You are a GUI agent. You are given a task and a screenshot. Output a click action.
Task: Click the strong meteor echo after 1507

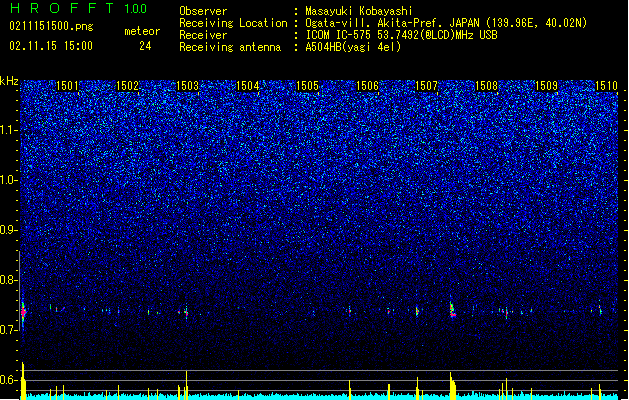pos(452,309)
